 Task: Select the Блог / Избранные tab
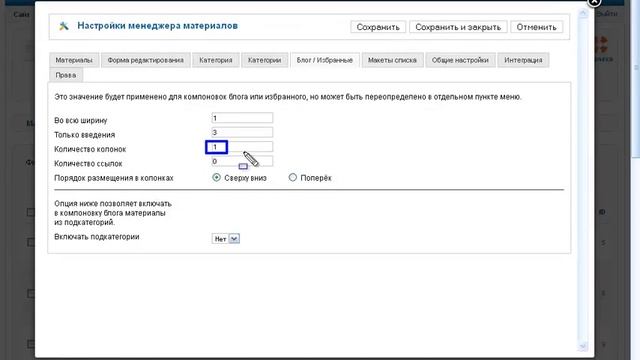[x=324, y=60]
